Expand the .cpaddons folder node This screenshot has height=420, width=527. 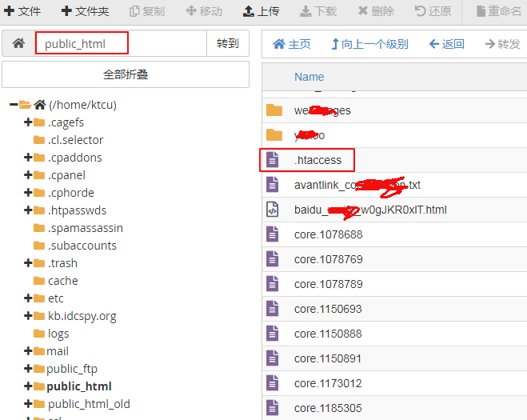28,157
